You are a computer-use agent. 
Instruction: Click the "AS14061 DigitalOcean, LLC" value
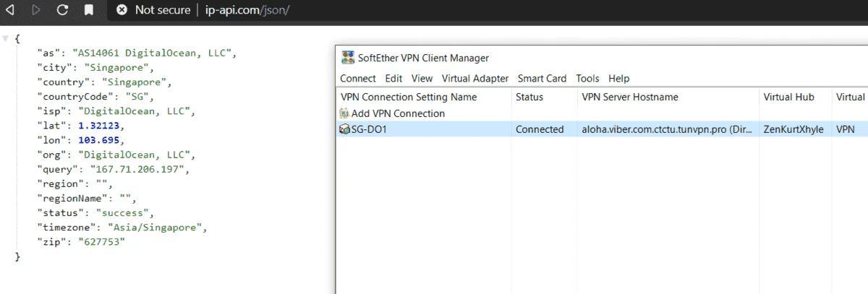(152, 53)
